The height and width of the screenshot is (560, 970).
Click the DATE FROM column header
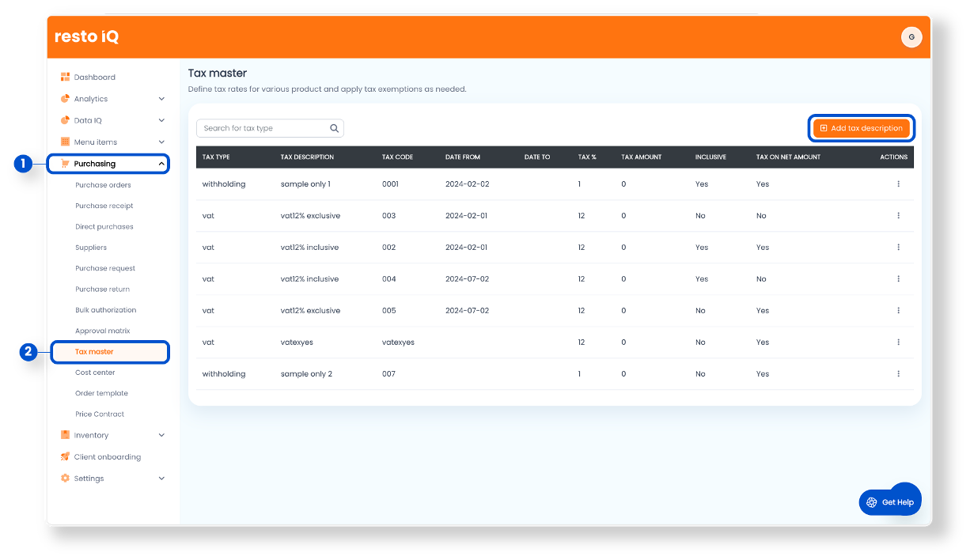click(463, 157)
